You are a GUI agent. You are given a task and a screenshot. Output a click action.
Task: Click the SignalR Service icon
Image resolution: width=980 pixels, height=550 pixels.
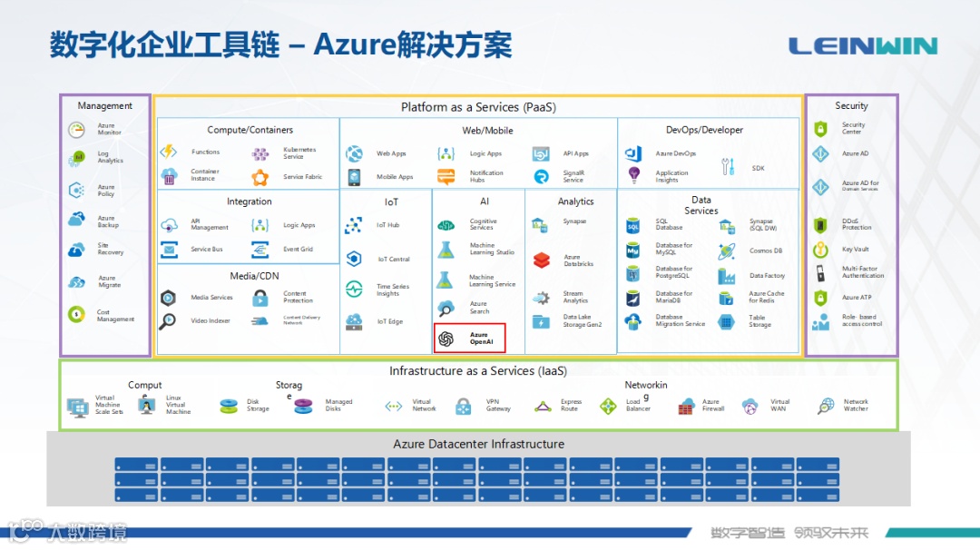pos(541,177)
